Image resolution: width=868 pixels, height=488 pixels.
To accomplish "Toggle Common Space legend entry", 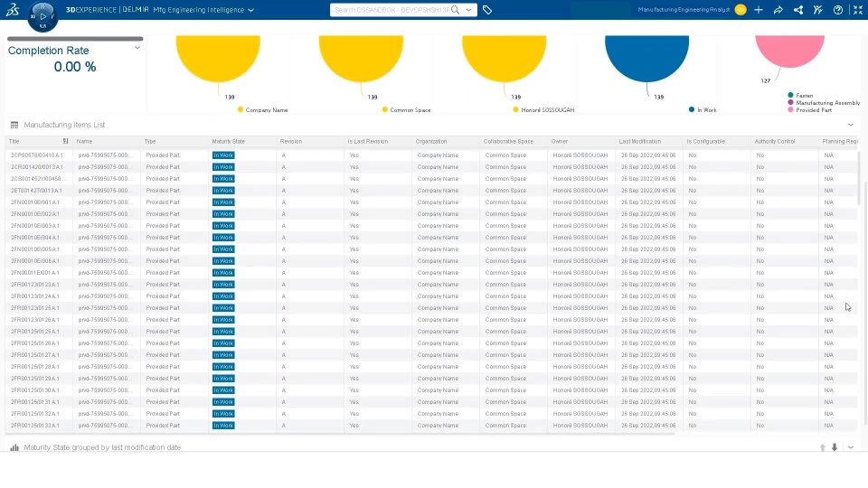I will pos(406,109).
